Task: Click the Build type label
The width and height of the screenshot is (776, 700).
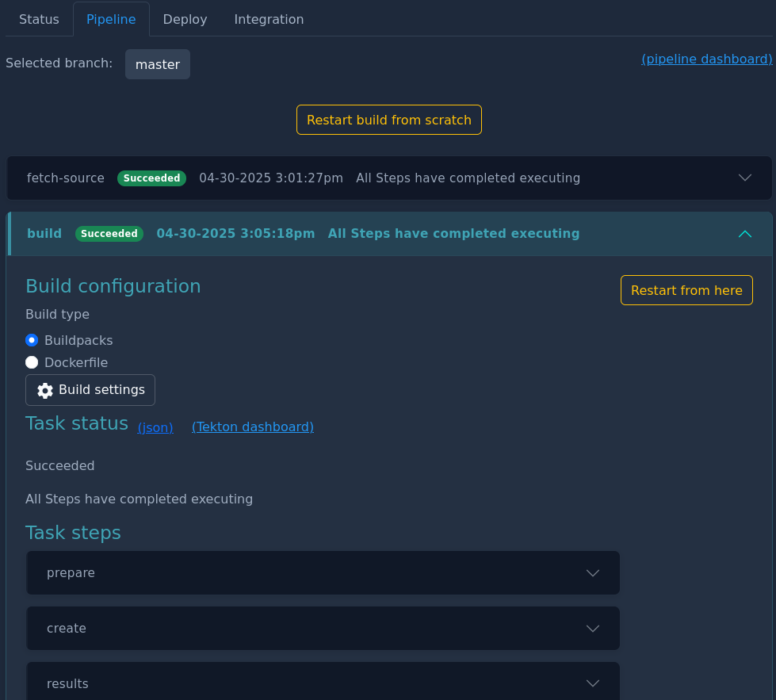Action: 57,315
